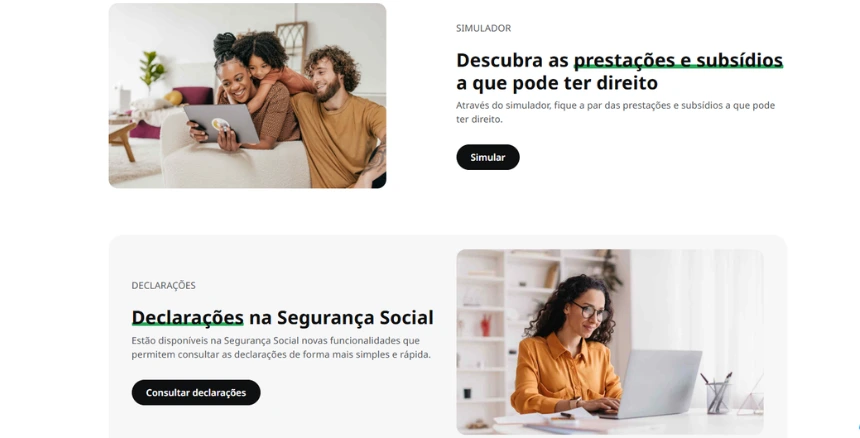Click Segurança Social in the heading
860x438 pixels.
pos(355,318)
